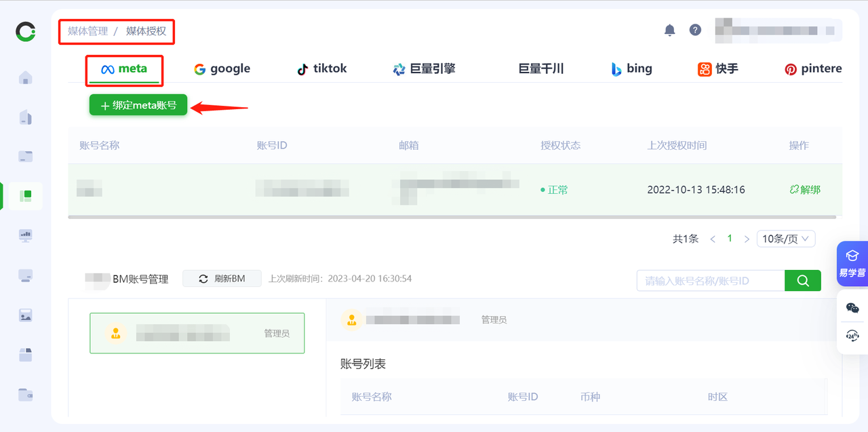Click the green search magnifier button
Image resolution: width=868 pixels, height=432 pixels.
803,280
